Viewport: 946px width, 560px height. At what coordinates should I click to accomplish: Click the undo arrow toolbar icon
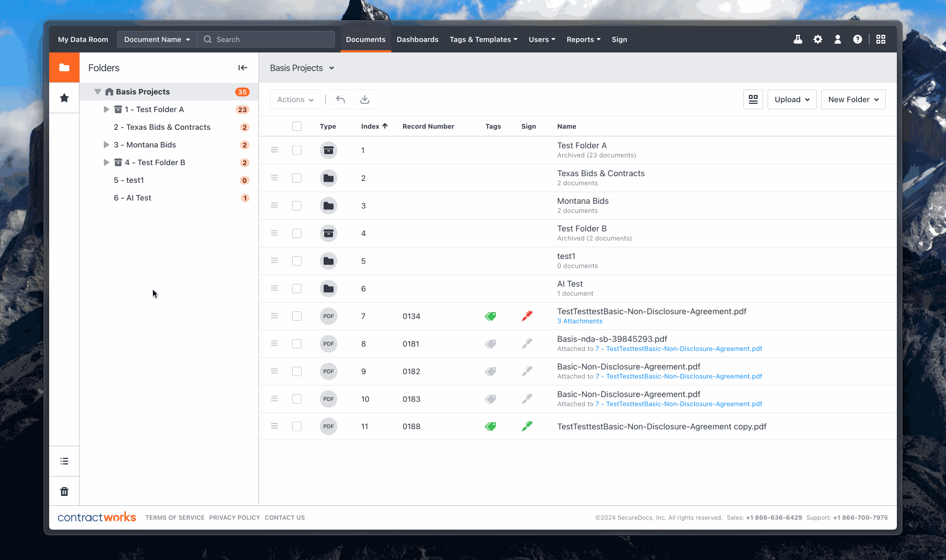[340, 99]
